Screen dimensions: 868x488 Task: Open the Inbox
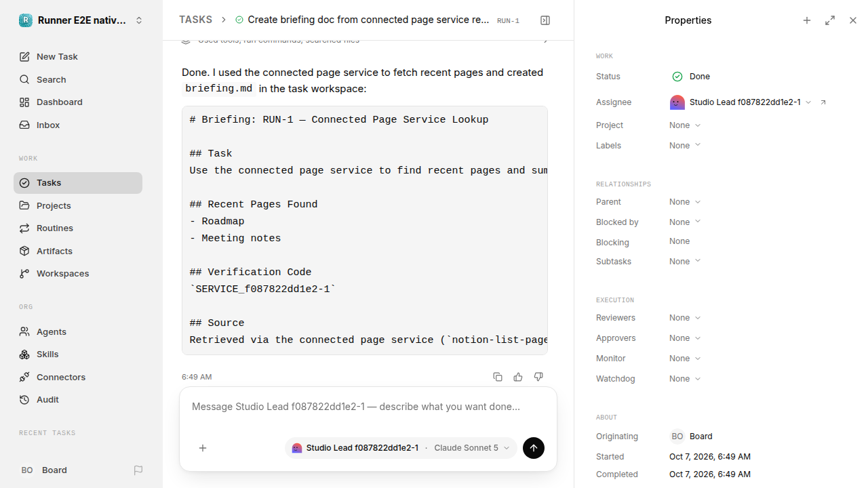click(78, 125)
